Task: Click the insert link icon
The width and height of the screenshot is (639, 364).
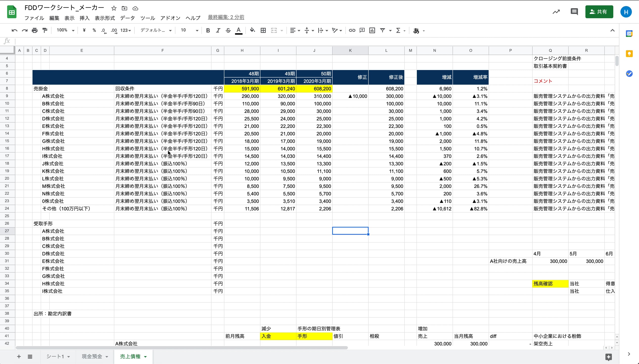Action: [352, 31]
